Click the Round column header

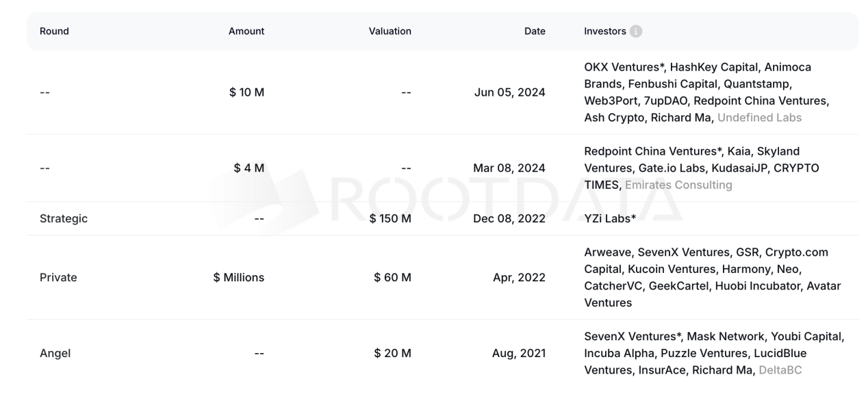54,31
